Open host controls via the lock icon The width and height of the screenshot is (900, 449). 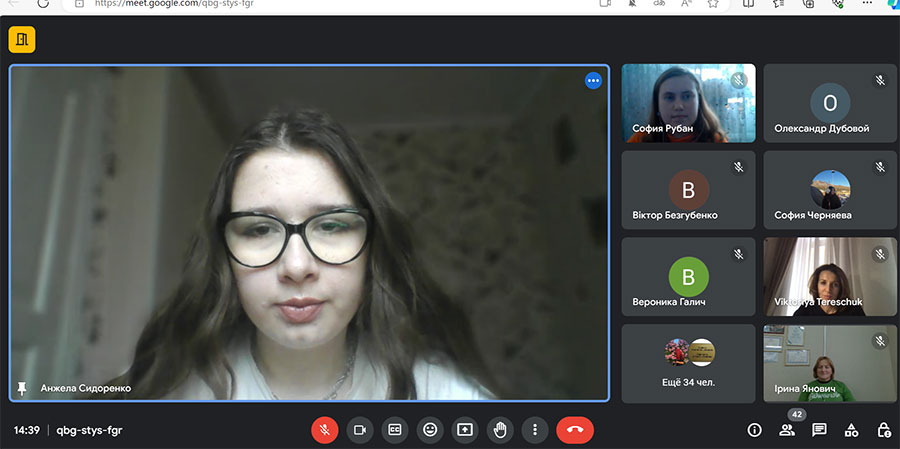click(x=884, y=430)
